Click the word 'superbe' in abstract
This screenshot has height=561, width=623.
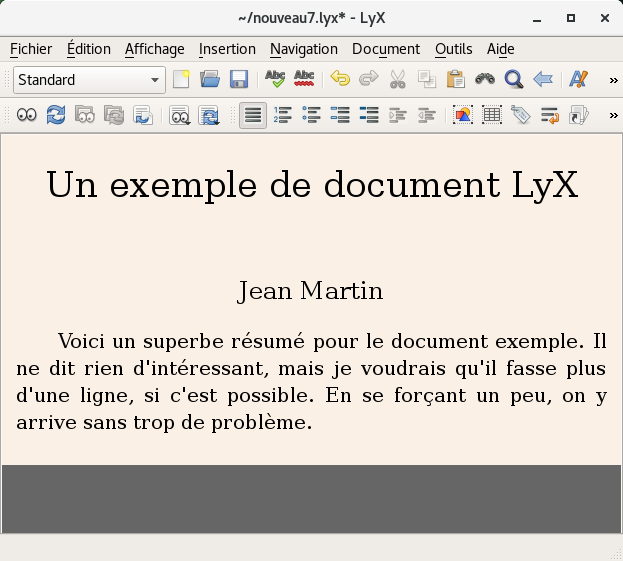(184, 341)
